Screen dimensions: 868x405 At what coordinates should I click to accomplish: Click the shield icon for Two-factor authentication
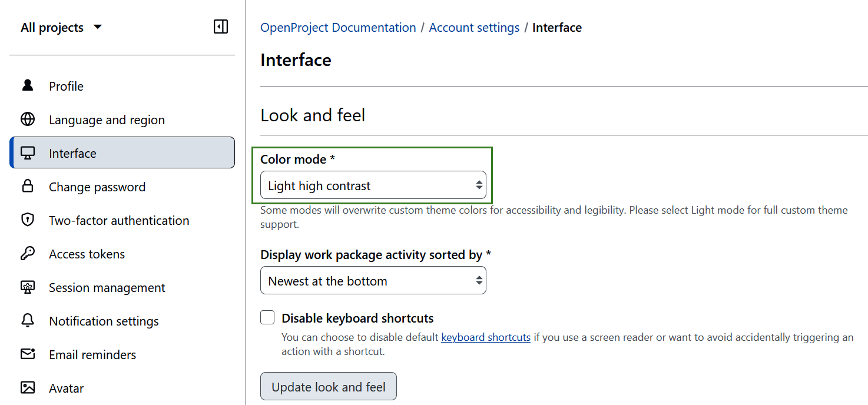click(27, 220)
